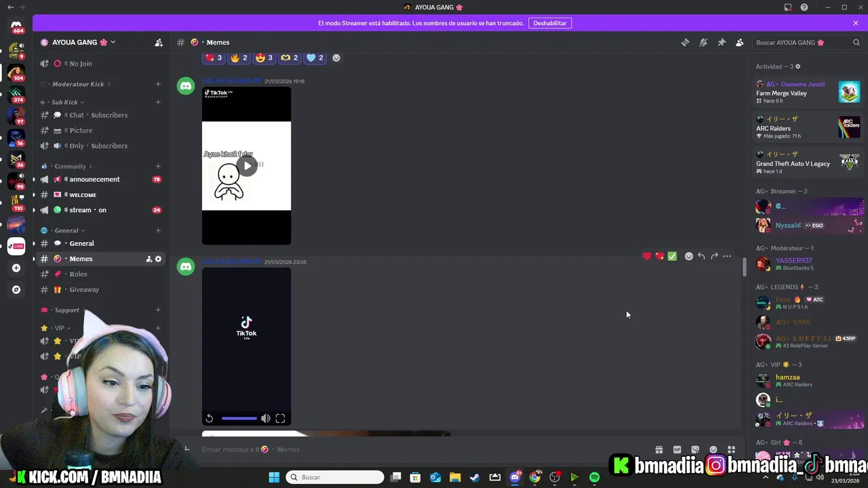This screenshot has height=488, width=868.
Task: React with red heart quick reaction
Action: click(x=647, y=256)
